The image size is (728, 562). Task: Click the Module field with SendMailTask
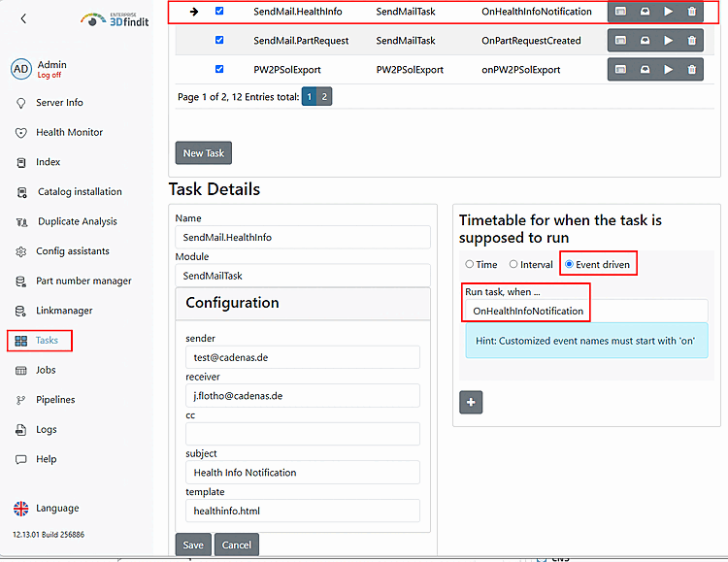[x=303, y=276]
